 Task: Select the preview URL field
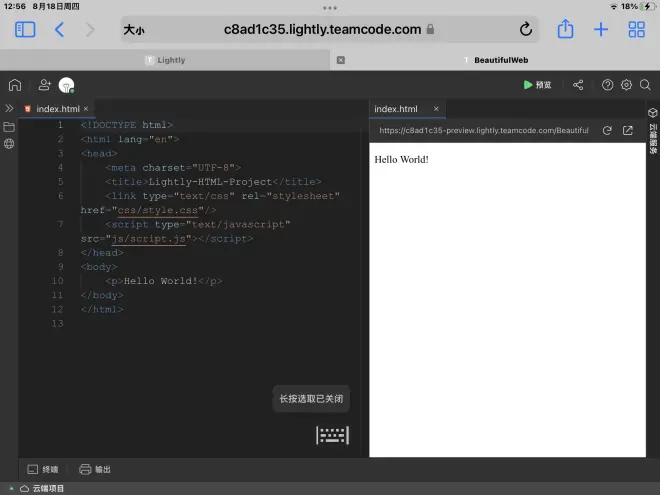pos(484,130)
